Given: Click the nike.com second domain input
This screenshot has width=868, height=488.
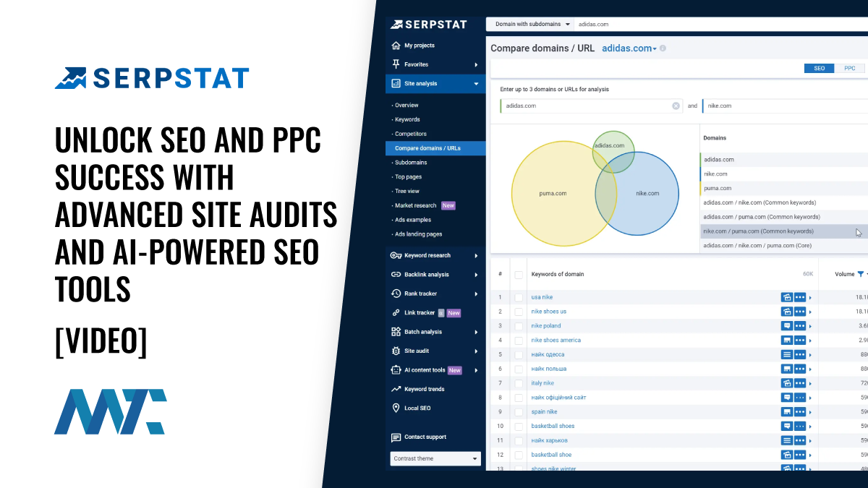Looking at the screenshot, I should click(785, 106).
